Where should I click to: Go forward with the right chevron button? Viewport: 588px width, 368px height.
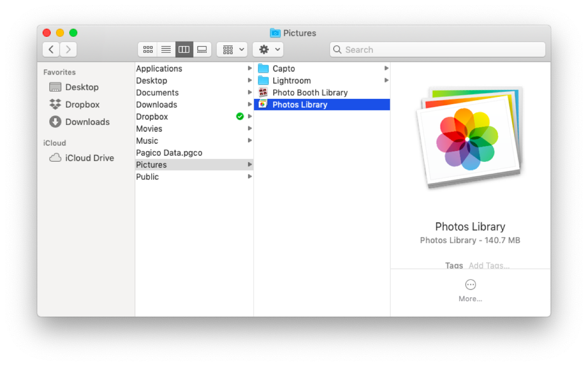(68, 49)
